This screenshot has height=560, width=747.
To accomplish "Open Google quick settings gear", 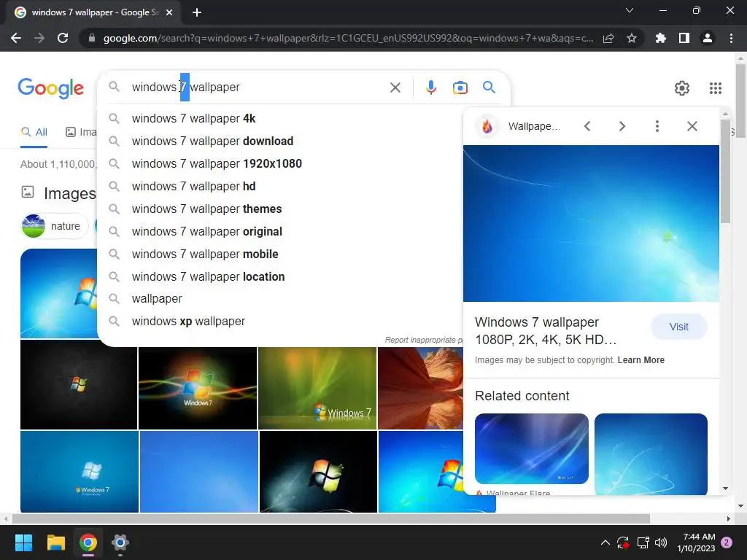I will (x=682, y=88).
